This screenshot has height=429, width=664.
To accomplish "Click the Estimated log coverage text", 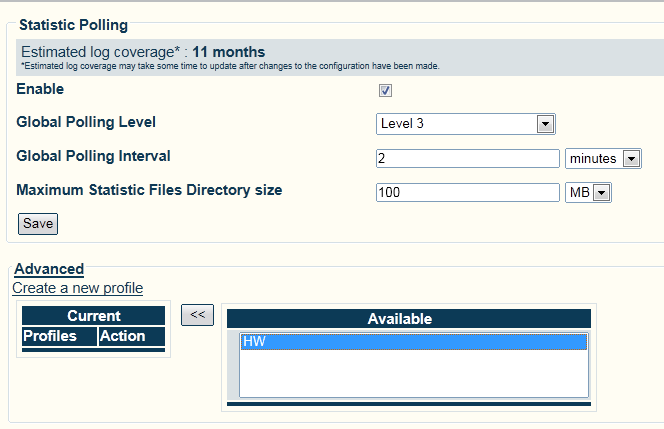I will pyautogui.click(x=143, y=52).
